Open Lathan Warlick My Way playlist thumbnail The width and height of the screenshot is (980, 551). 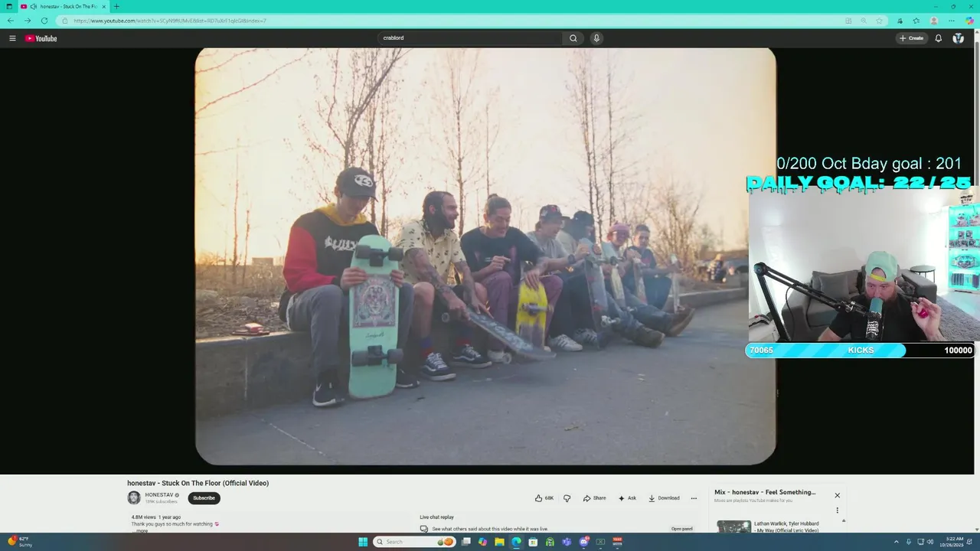pyautogui.click(x=733, y=527)
